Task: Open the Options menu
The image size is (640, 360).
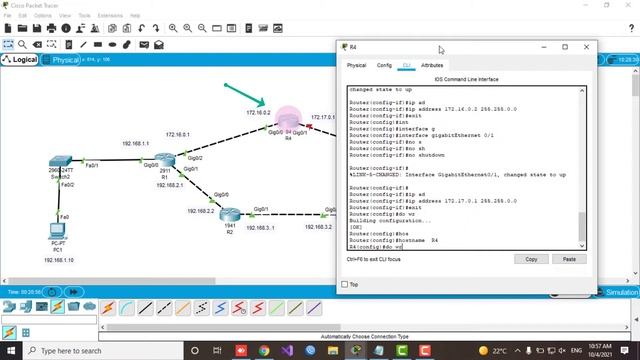Action: (43, 16)
